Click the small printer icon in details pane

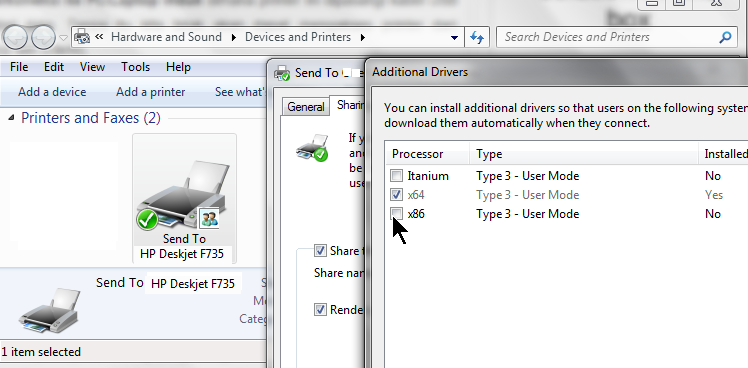[50, 311]
